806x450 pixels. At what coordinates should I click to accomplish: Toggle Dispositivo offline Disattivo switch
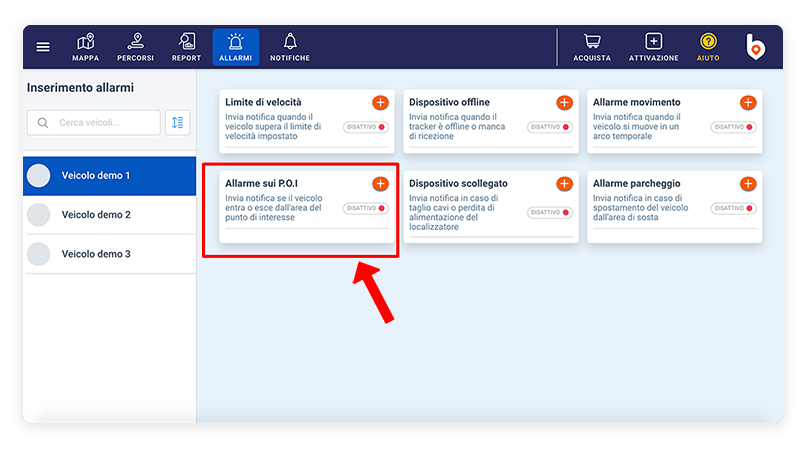click(x=550, y=127)
